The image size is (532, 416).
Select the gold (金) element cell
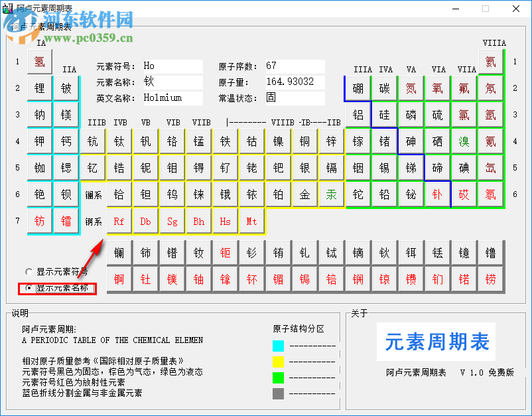304,194
